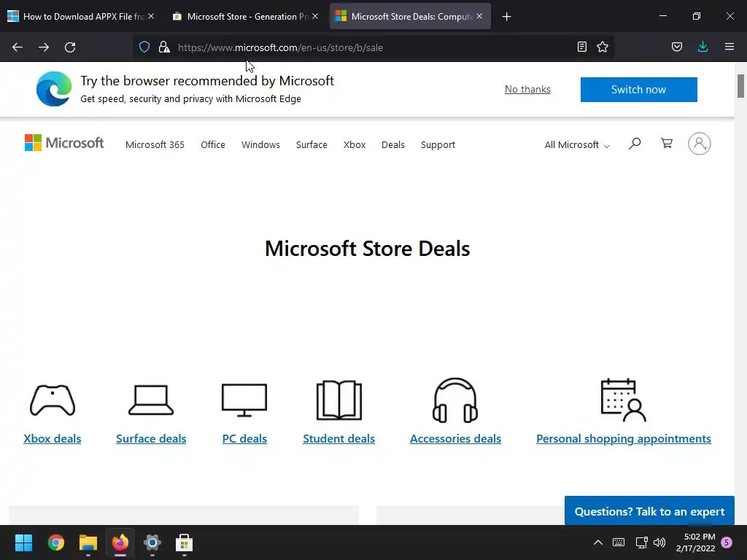Save page to Pocket icon

click(676, 47)
